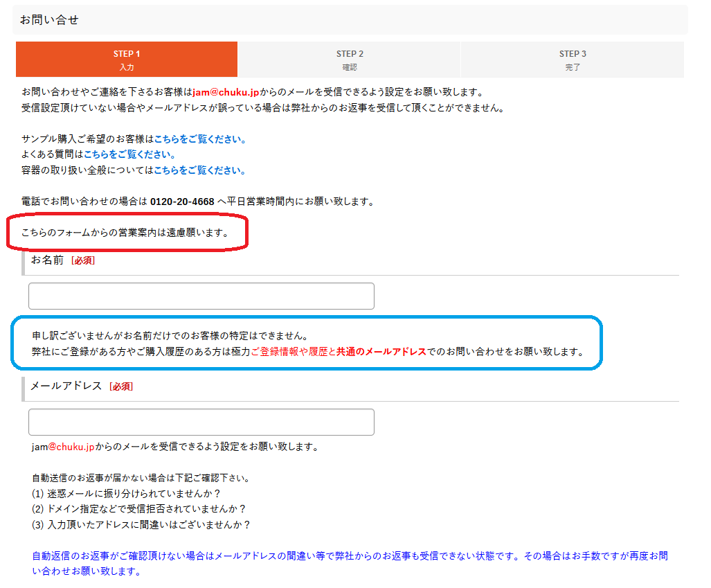Click the メールアドレス field label
This screenshot has height=588, width=711.
tap(66, 386)
